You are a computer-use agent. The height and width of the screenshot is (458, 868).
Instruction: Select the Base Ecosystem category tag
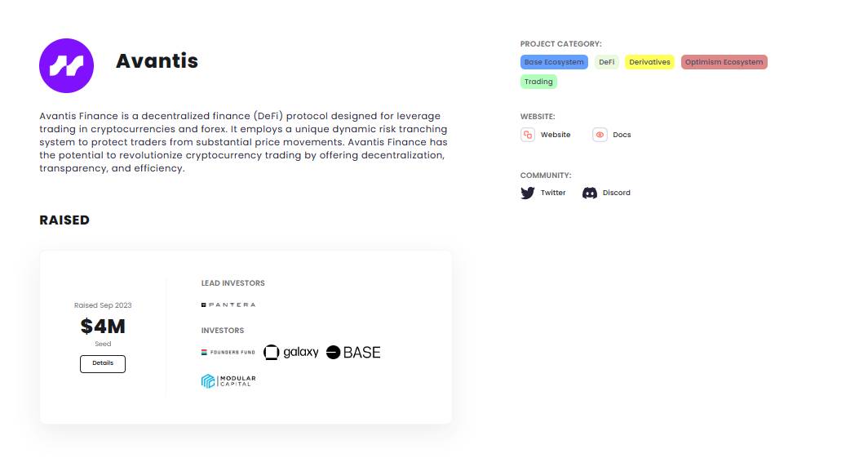pos(554,62)
